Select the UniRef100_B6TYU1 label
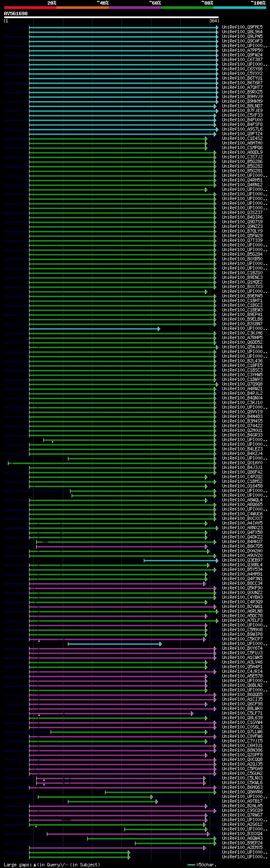This screenshot has height=868, width=270. pos(242,78)
